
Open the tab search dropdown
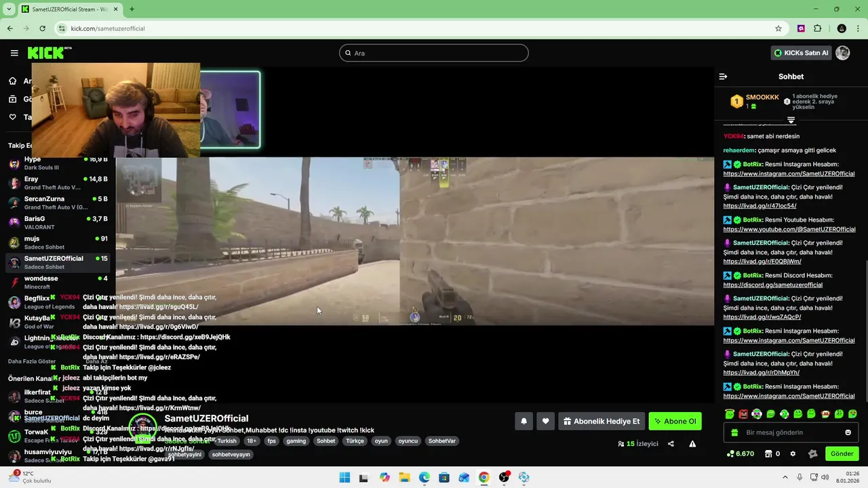9,9
